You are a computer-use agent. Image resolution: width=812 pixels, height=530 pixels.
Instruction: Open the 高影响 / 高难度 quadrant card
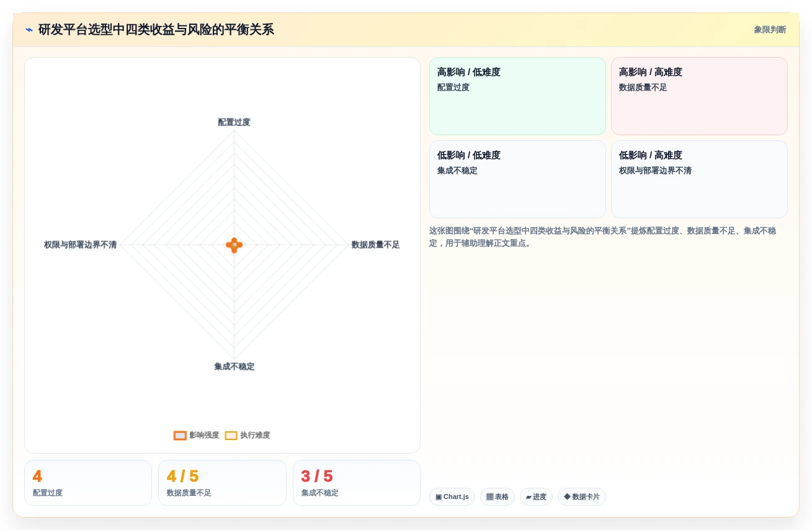pyautogui.click(x=699, y=96)
